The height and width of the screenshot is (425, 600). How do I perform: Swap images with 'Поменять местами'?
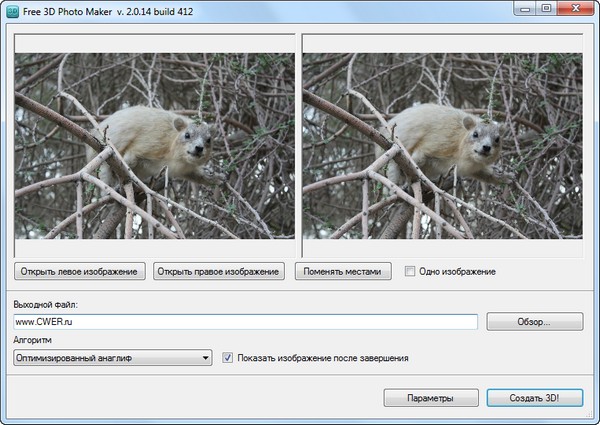pos(343,271)
